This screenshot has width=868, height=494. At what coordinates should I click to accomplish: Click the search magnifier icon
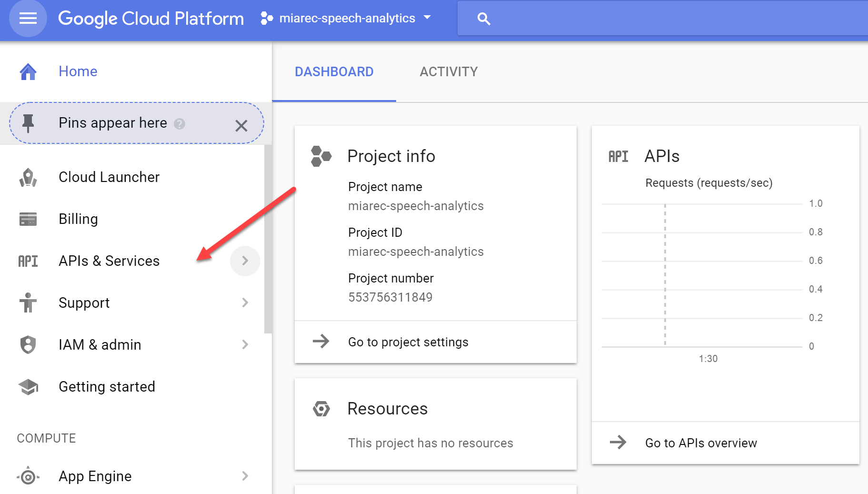tap(484, 19)
